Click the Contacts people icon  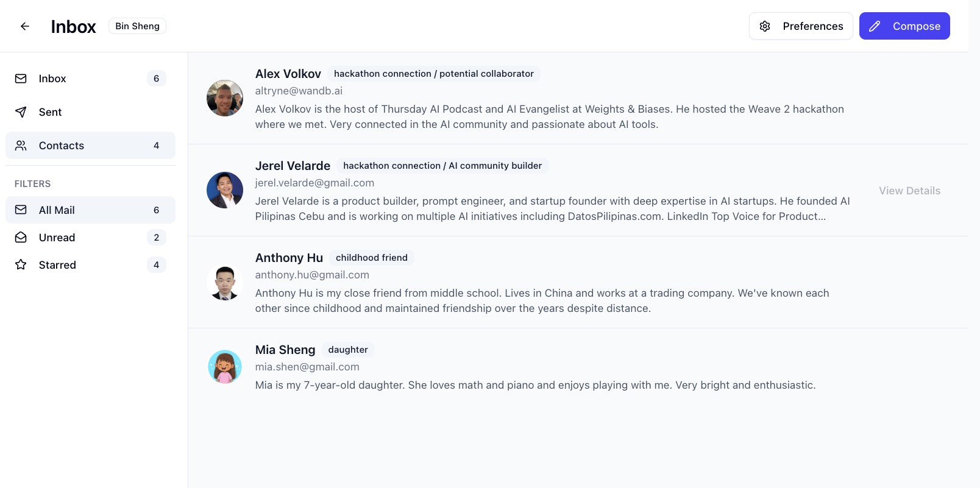21,146
